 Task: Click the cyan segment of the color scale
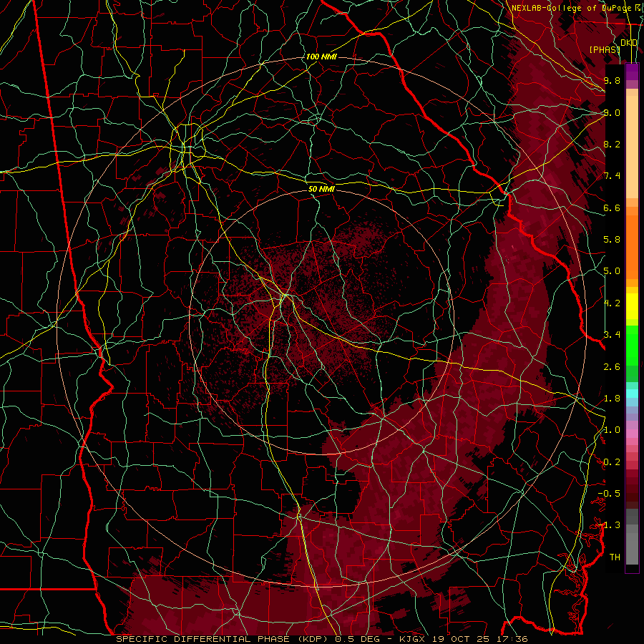(x=632, y=394)
